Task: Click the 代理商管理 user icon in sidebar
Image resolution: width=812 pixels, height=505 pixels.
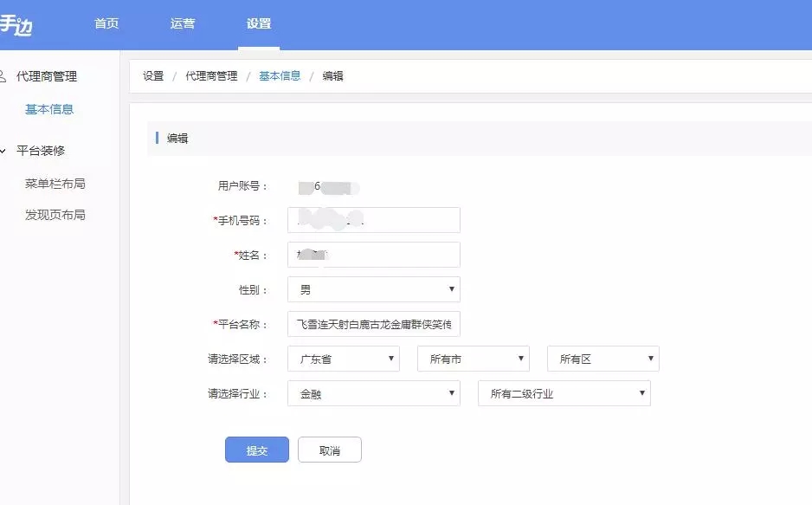Action: click(3, 76)
